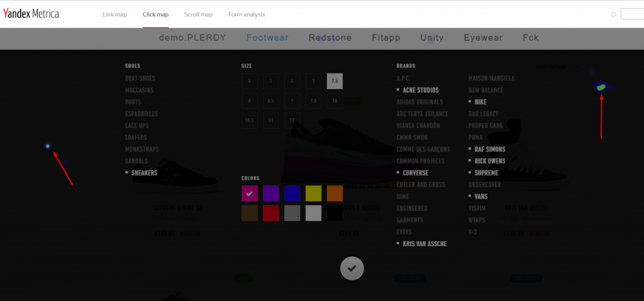The image size is (644, 301).
Task: Select the Lace Ups category
Action: 136,126
